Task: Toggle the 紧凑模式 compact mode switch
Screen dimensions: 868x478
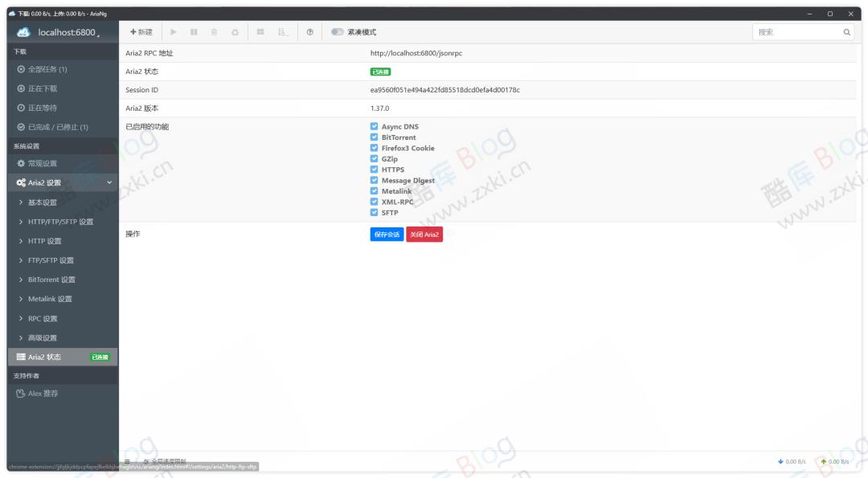Action: click(x=338, y=32)
